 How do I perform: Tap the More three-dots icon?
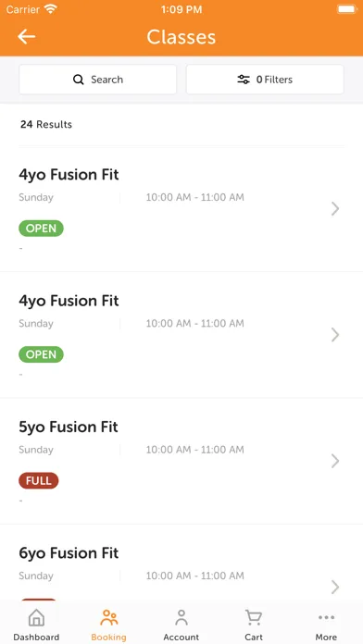coord(326,617)
